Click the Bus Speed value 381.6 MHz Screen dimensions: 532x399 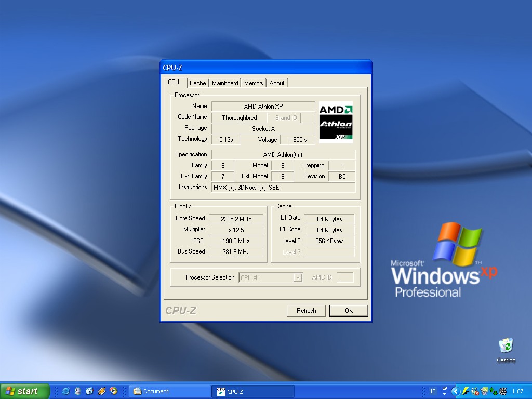click(236, 252)
